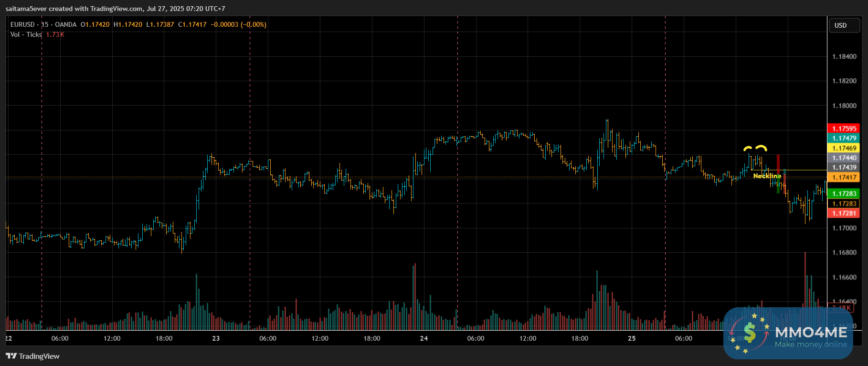The width and height of the screenshot is (868, 366).
Task: Click the green-filled 1.17283 price tag
Action: [x=844, y=194]
